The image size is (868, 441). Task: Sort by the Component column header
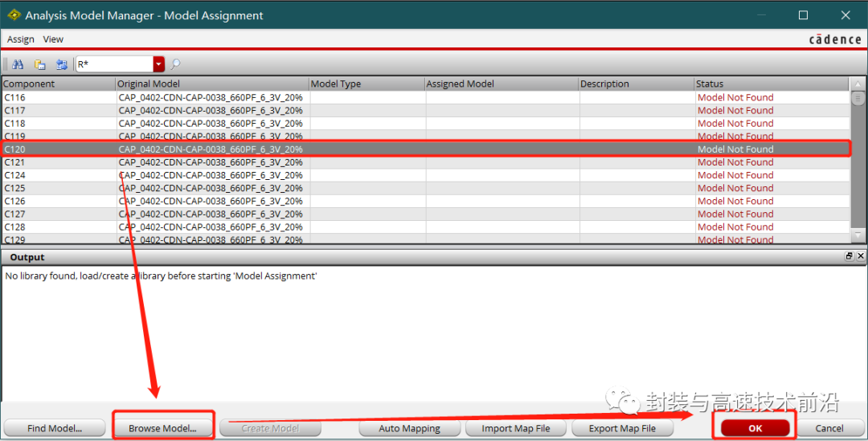pos(58,84)
